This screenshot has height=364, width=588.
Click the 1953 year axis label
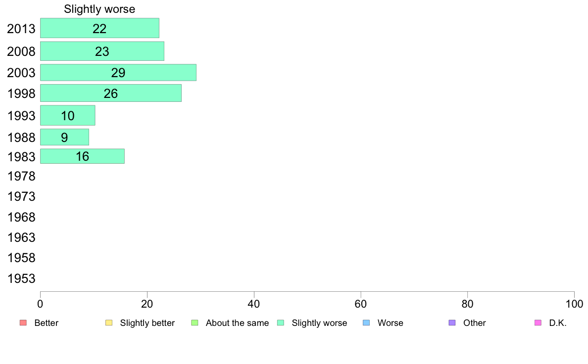tap(21, 278)
